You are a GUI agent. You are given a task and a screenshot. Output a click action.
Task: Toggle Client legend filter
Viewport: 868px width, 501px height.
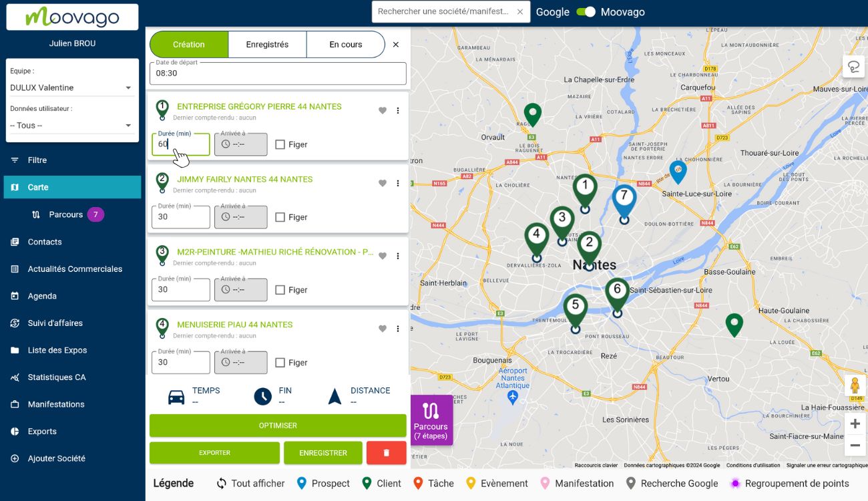pyautogui.click(x=381, y=483)
